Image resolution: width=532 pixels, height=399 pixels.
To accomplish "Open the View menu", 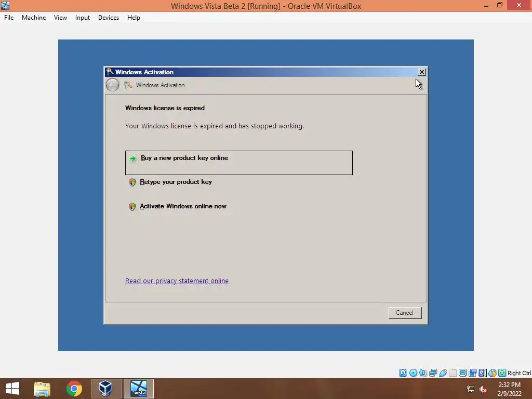I will tap(60, 18).
